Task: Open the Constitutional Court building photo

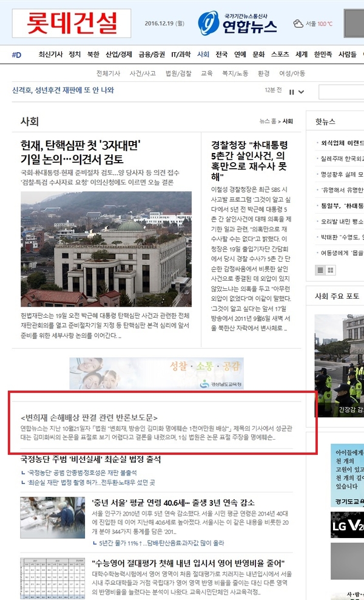Action: click(x=106, y=249)
